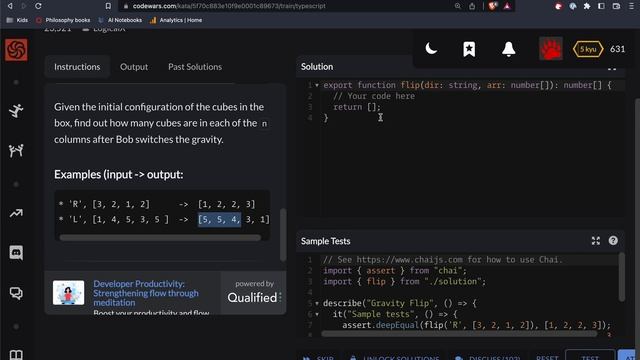
Task: Click the instructions panel vertical scrollbar
Action: (283, 235)
